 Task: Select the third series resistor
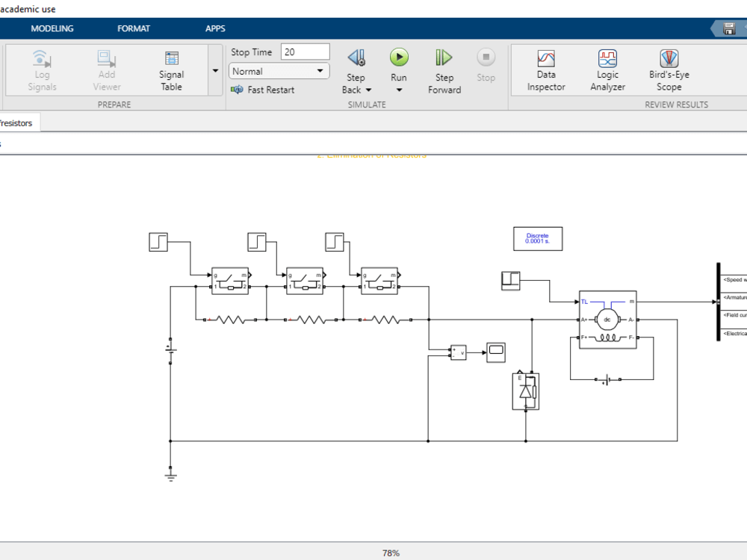point(385,320)
